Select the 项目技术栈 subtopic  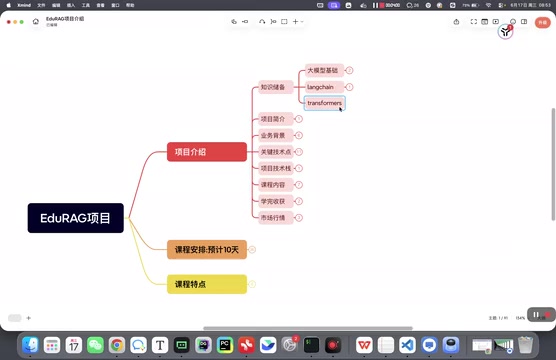(276, 168)
